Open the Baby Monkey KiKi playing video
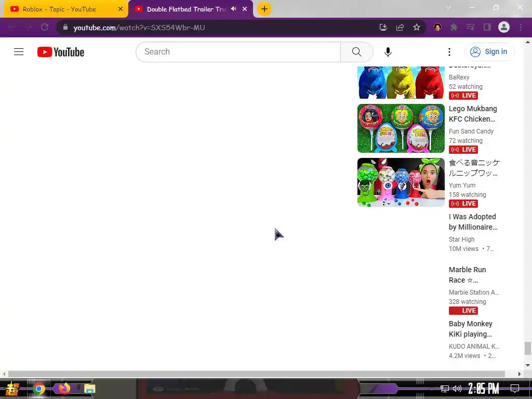This screenshot has width=532, height=399. 470,329
